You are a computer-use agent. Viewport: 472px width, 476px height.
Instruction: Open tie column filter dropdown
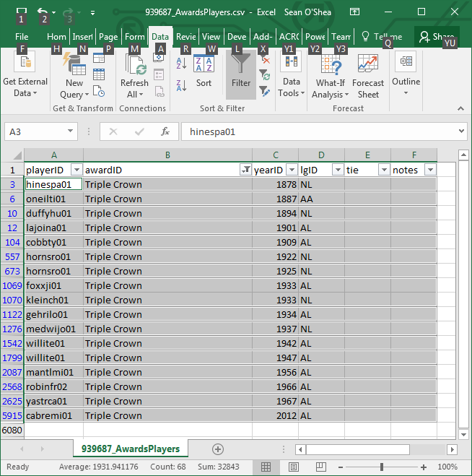(x=384, y=170)
